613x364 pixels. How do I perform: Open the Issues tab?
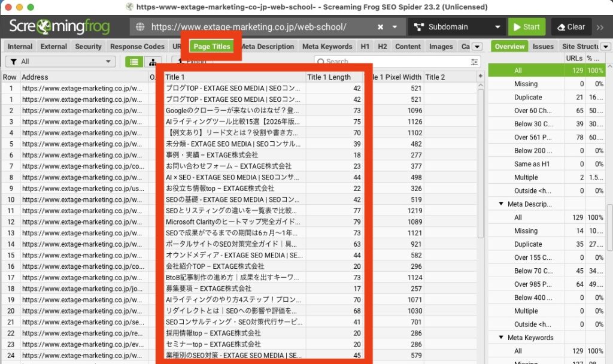[543, 47]
